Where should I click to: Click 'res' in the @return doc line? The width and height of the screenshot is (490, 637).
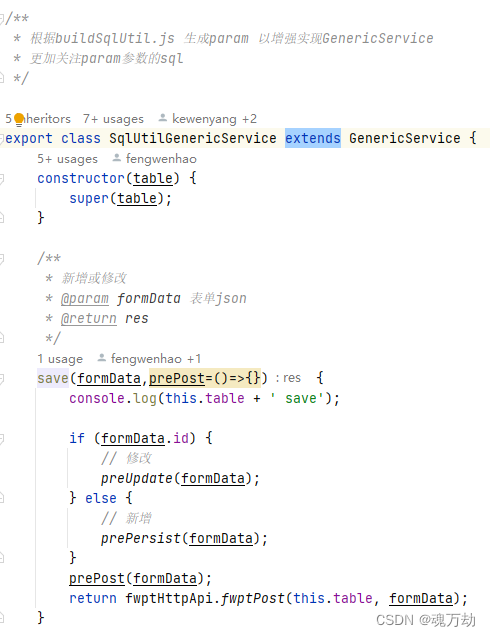click(137, 318)
